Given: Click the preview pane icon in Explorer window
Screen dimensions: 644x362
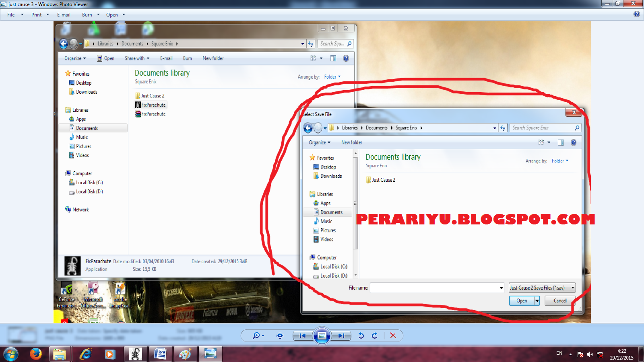Looking at the screenshot, I should tap(333, 58).
